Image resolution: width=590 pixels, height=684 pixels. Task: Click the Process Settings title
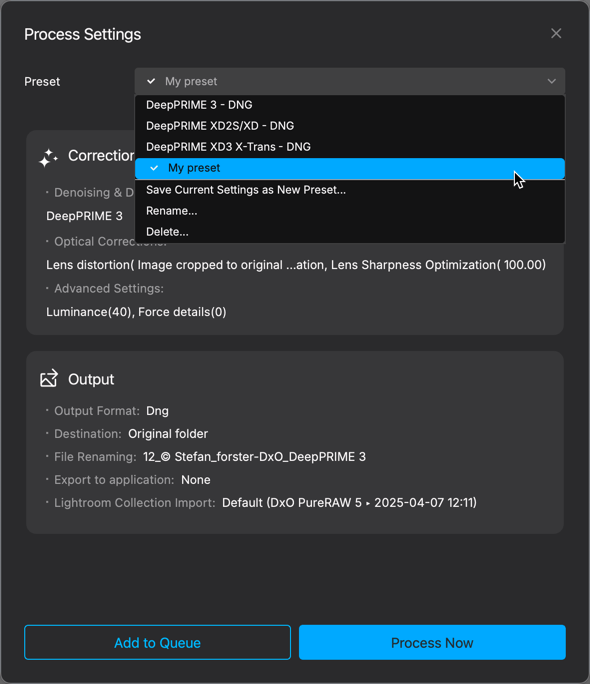point(82,34)
